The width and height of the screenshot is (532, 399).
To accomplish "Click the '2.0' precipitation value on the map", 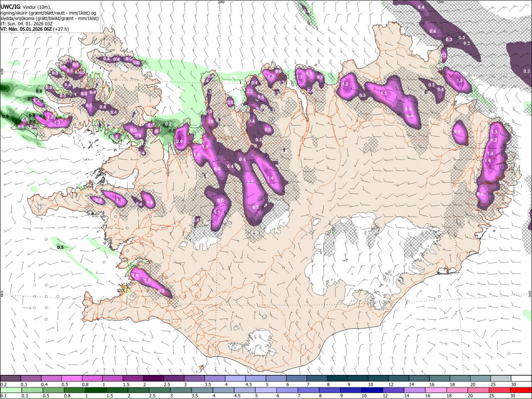I will [x=180, y=142].
